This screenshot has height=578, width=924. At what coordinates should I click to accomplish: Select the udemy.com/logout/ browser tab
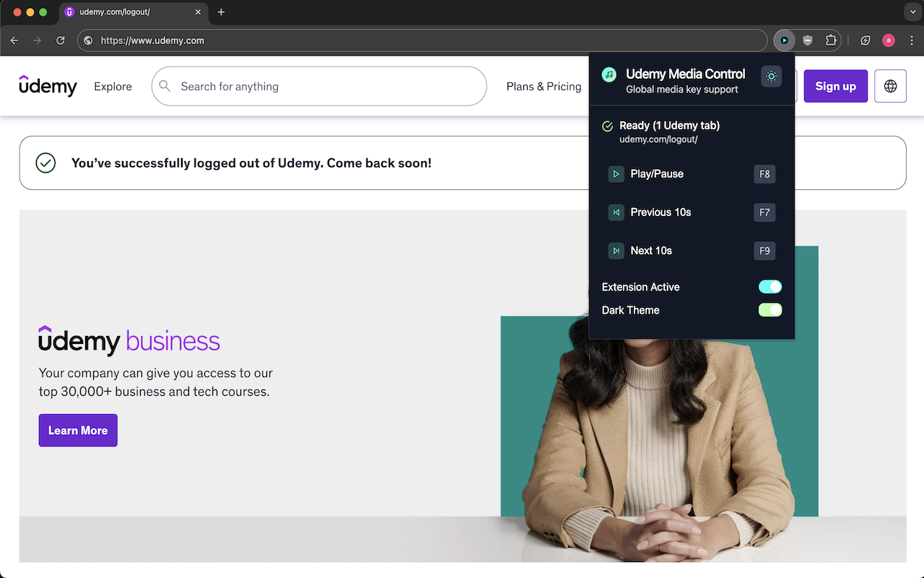(x=134, y=12)
